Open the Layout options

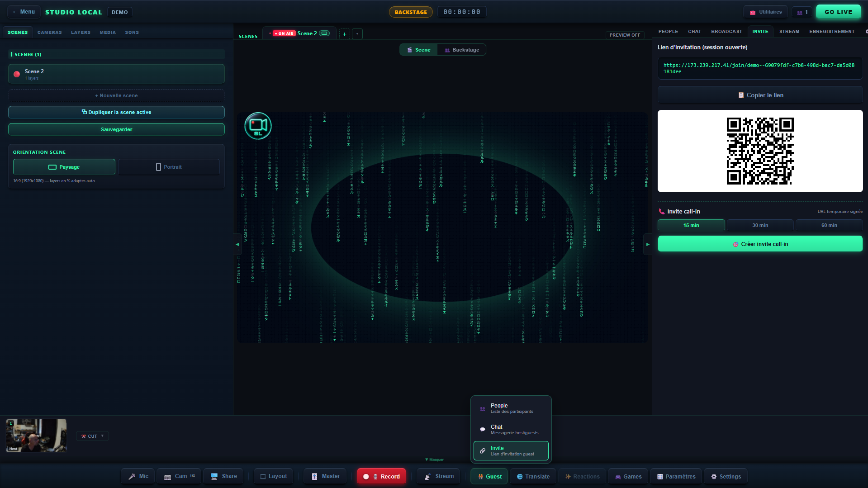click(x=273, y=476)
